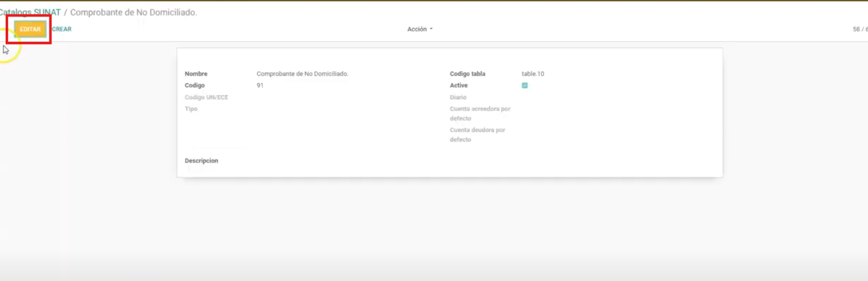
Task: Select the Diario field label
Action: [x=457, y=97]
